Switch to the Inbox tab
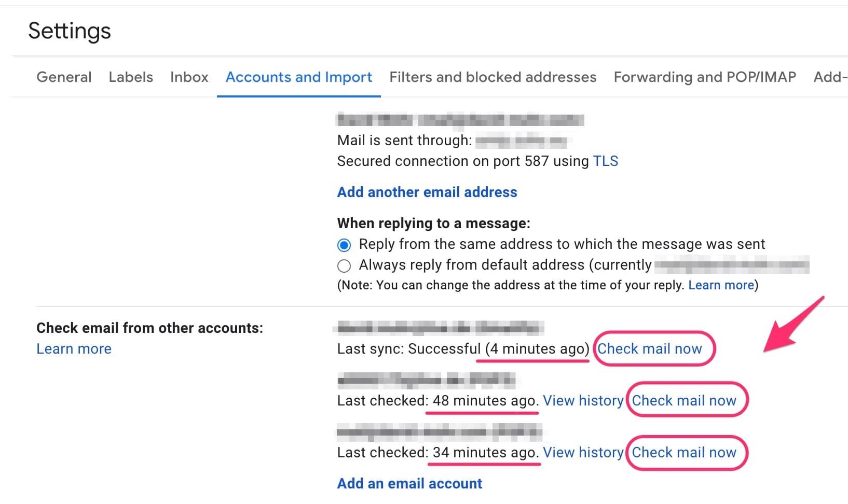Image resolution: width=848 pixels, height=504 pixels. (x=189, y=77)
